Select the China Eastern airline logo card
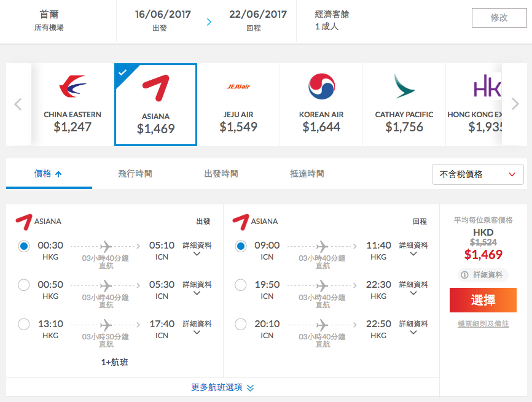 [x=72, y=104]
